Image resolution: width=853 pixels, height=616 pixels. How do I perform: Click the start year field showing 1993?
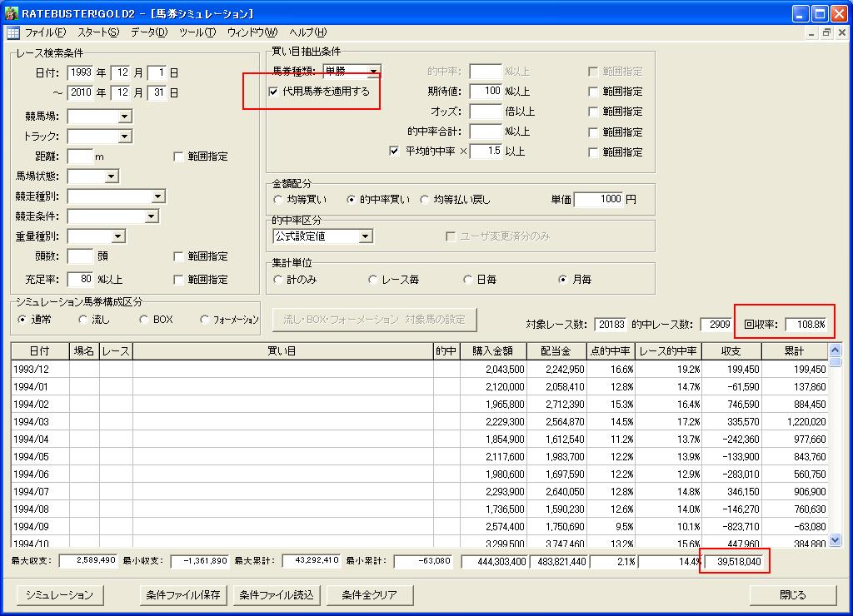[81, 72]
